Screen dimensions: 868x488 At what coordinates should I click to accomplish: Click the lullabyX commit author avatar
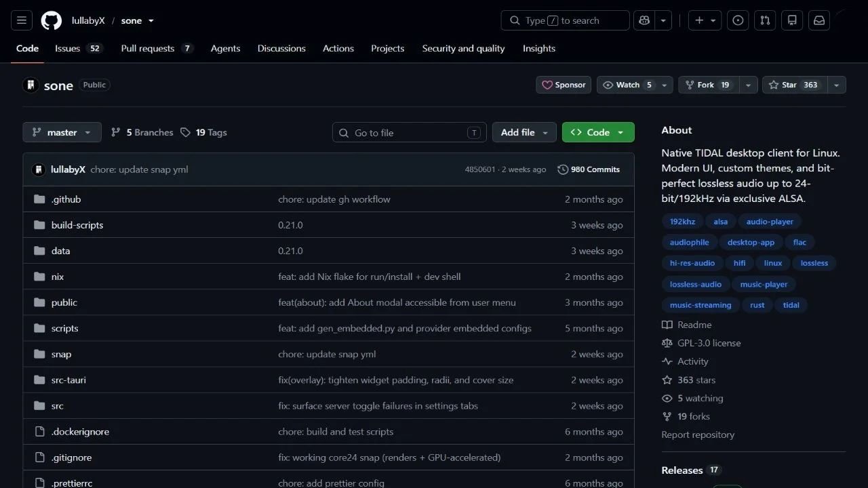tap(39, 169)
